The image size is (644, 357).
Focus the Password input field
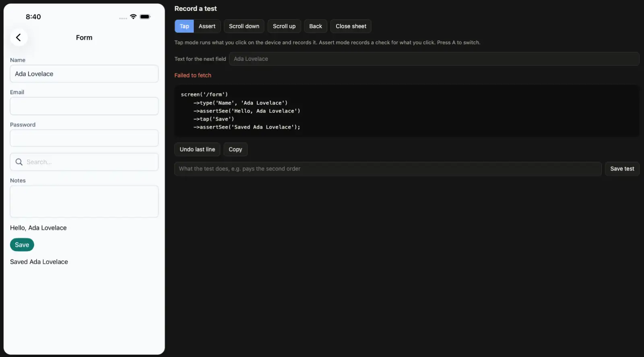coord(84,138)
